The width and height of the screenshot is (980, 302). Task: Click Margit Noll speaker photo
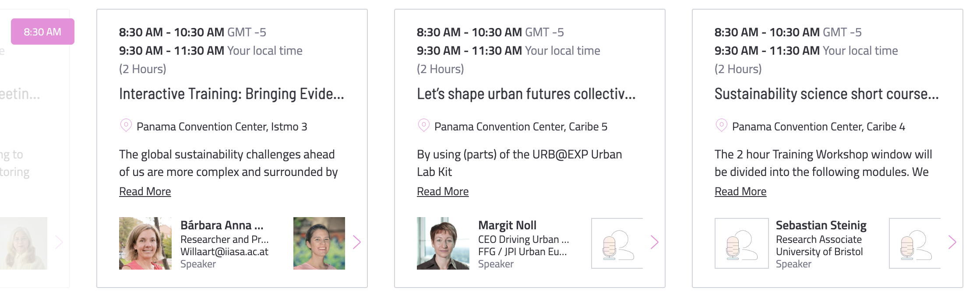[443, 243]
